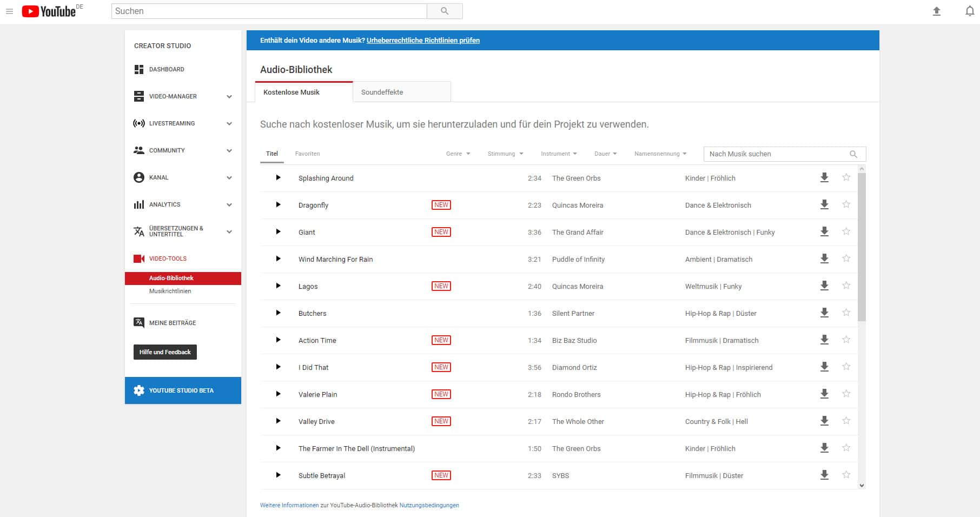Viewport: 980px width, 517px height.
Task: Play the track Lagos
Action: (278, 286)
